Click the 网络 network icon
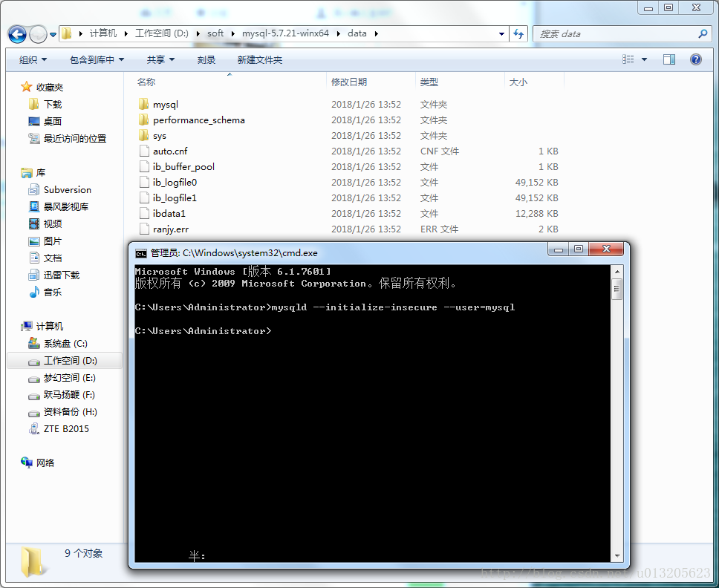Image resolution: width=719 pixels, height=588 pixels. 27,463
